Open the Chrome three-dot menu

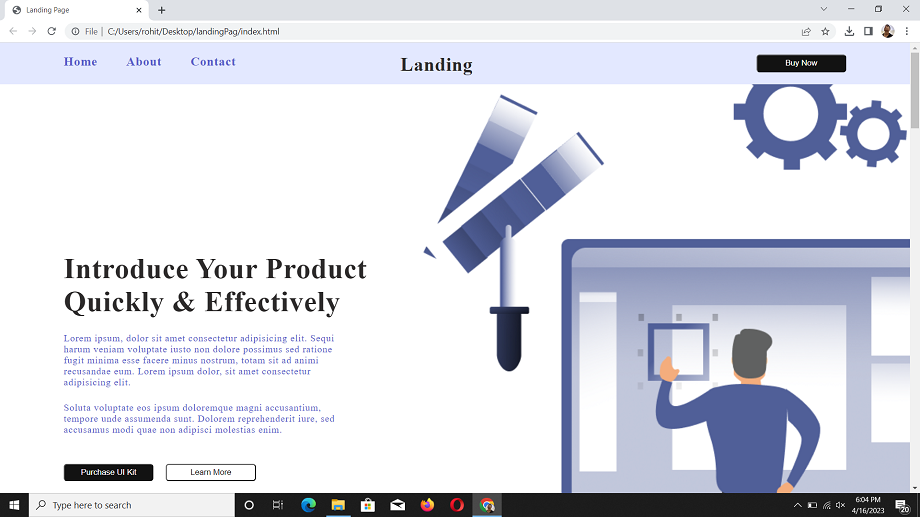906,31
